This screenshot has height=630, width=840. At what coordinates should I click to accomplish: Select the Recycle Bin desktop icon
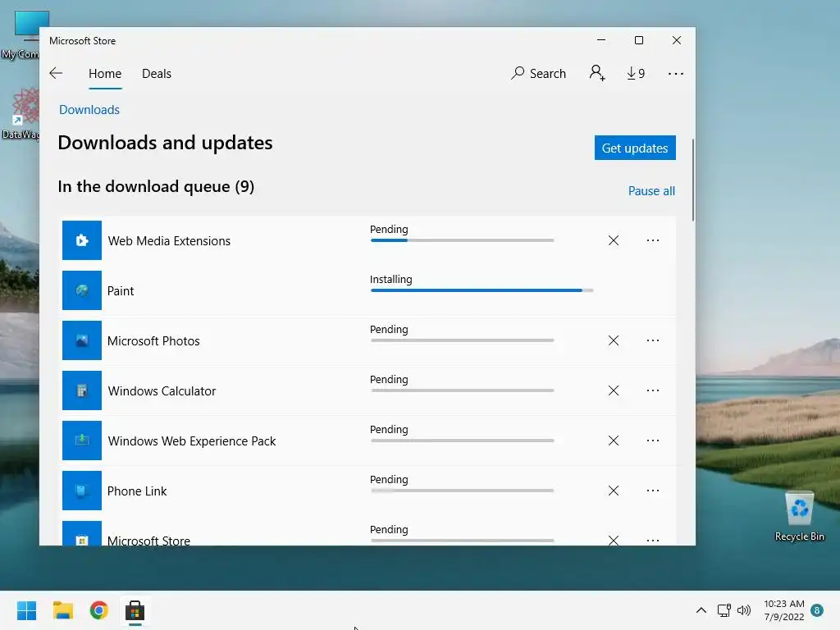point(799,517)
